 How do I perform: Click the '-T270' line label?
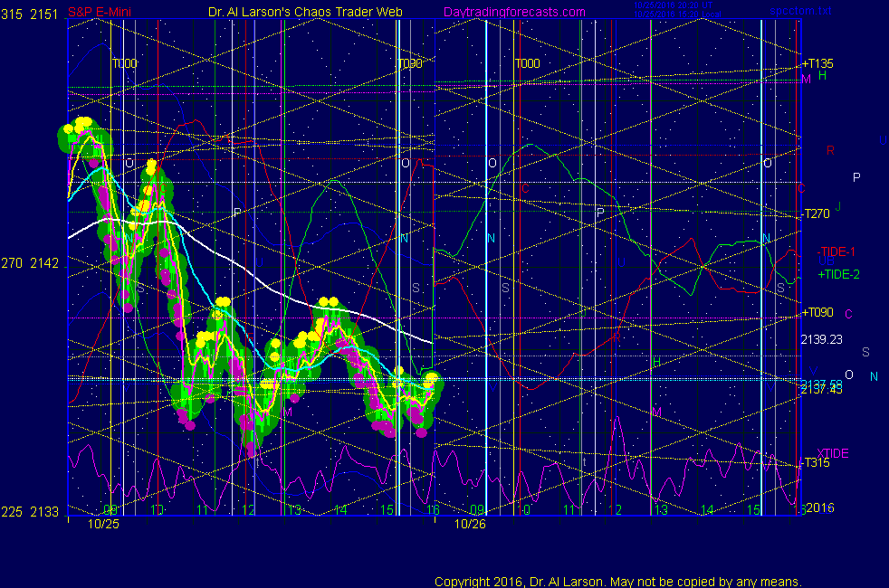coord(817,213)
